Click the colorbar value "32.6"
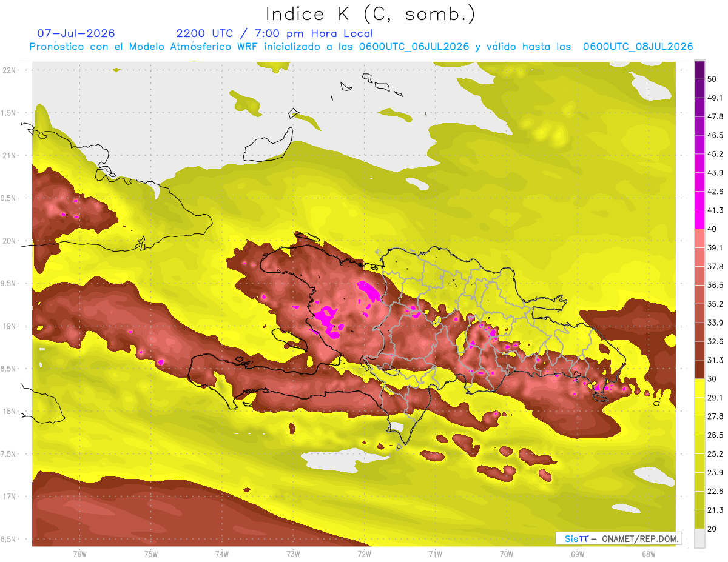 715,341
